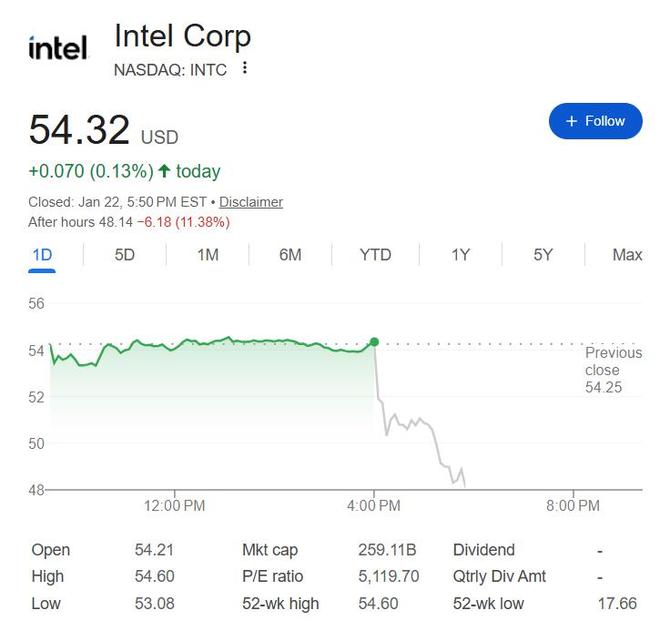Click the 4:00 PM axis label
This screenshot has width=660, height=641.
(x=374, y=506)
